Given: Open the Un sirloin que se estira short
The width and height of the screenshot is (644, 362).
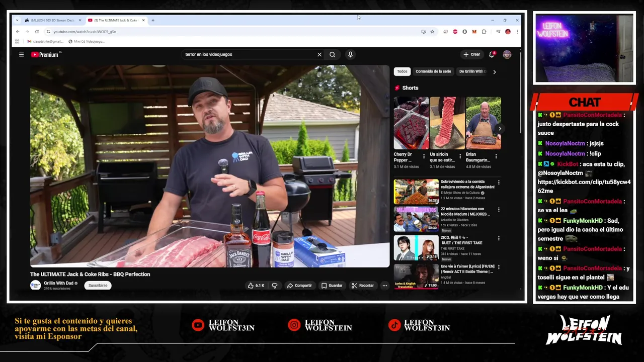Looking at the screenshot, I should 447,123.
